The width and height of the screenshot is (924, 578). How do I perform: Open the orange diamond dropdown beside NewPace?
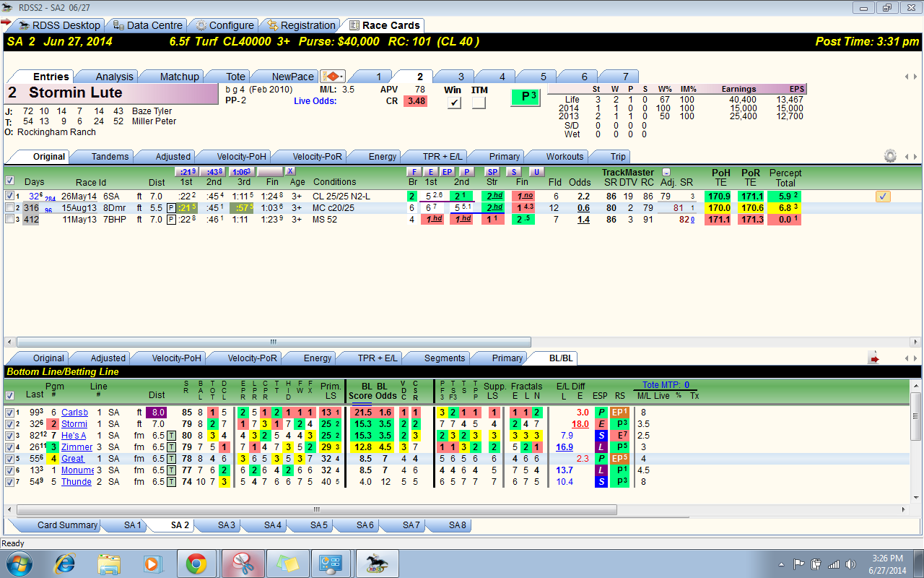tap(334, 76)
